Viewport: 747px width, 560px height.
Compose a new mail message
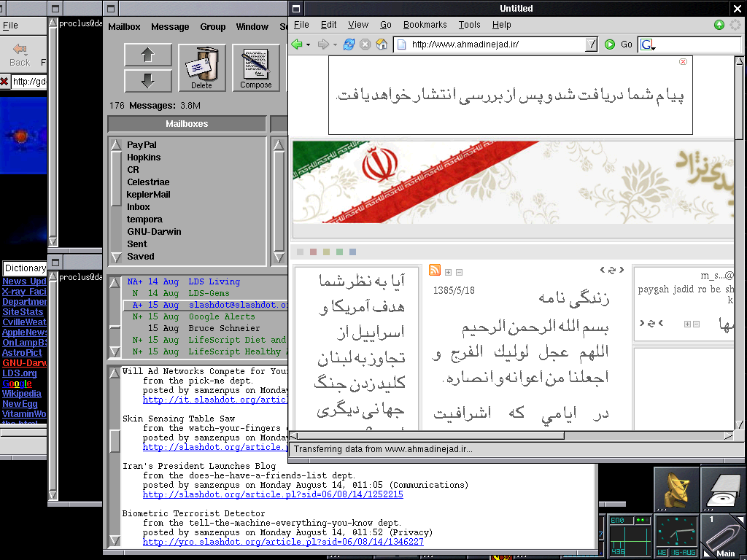(x=256, y=68)
